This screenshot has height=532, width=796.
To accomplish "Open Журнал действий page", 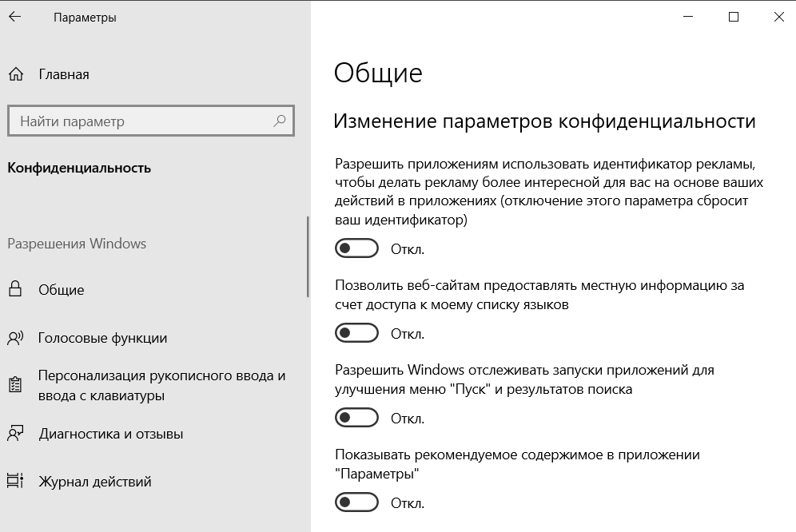I will click(95, 482).
